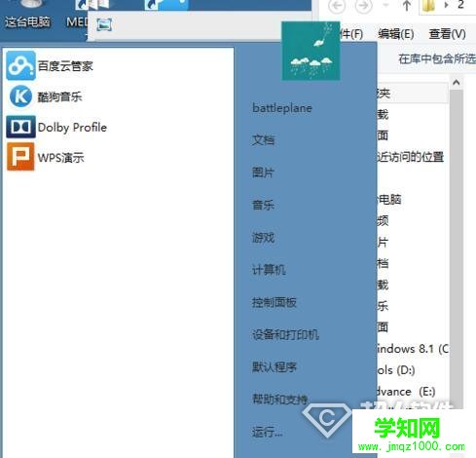The width and height of the screenshot is (476, 458).
Task: Open the 文件(F) menu in Explorer
Action: coord(351,34)
